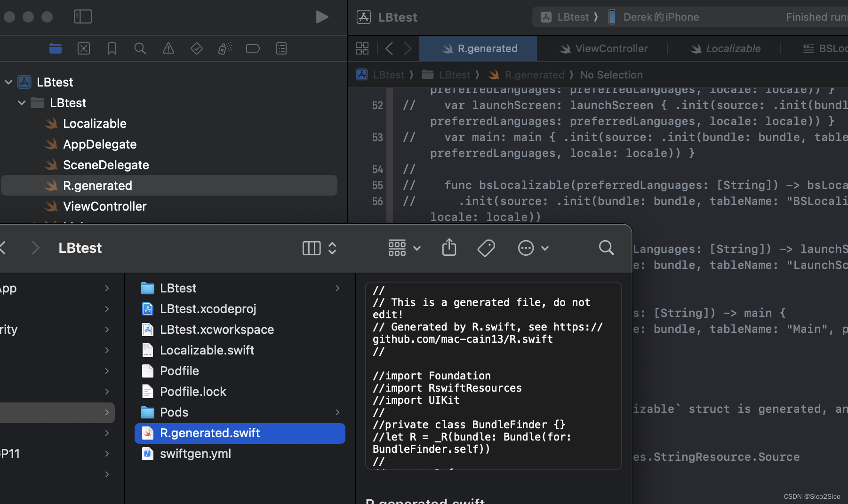Screen dimensions: 848x504
Task: Click the file preview pane in Finder
Action: click(x=494, y=375)
